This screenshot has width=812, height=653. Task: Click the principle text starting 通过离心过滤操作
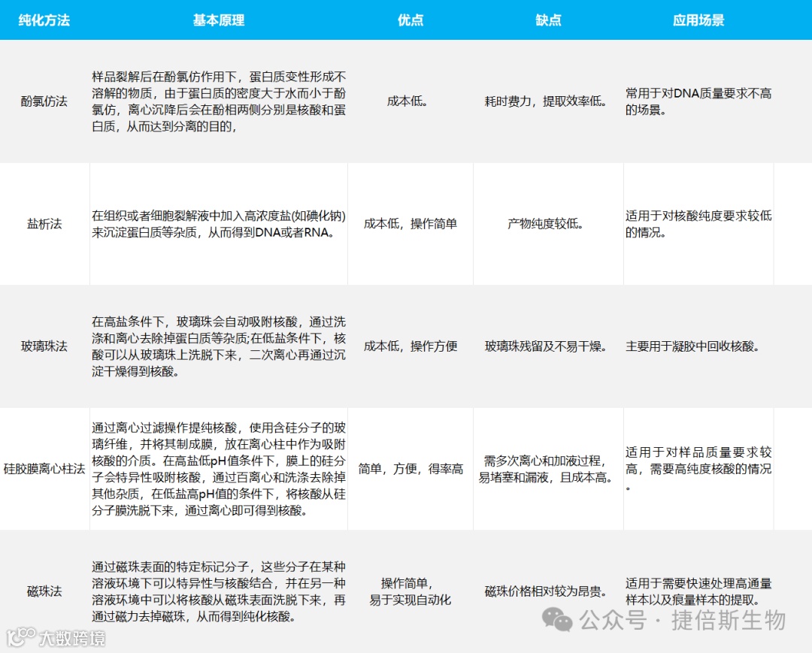pyautogui.click(x=219, y=469)
